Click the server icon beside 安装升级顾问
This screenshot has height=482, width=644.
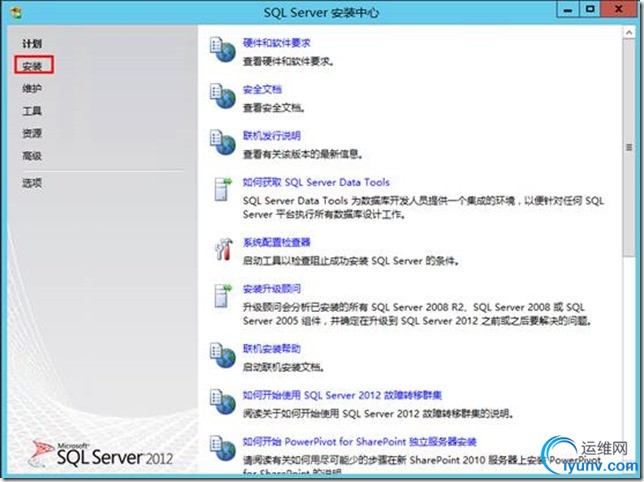tap(223, 296)
